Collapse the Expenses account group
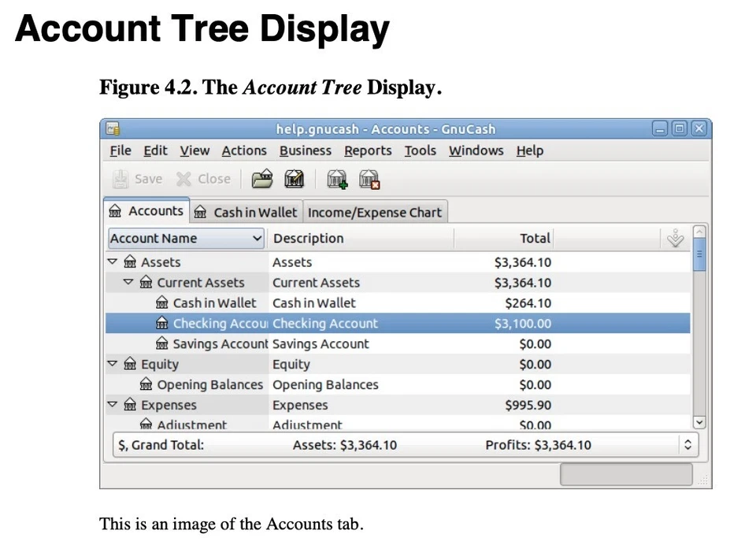 click(112, 405)
